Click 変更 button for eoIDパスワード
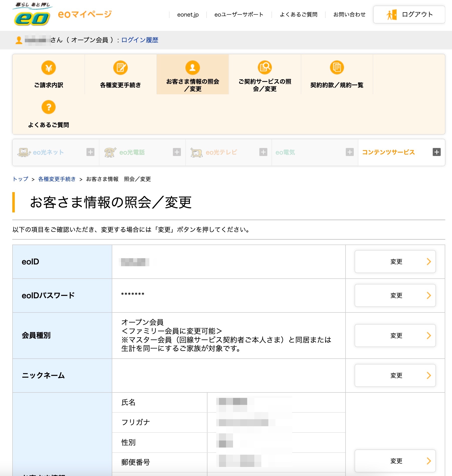 pyautogui.click(x=395, y=295)
